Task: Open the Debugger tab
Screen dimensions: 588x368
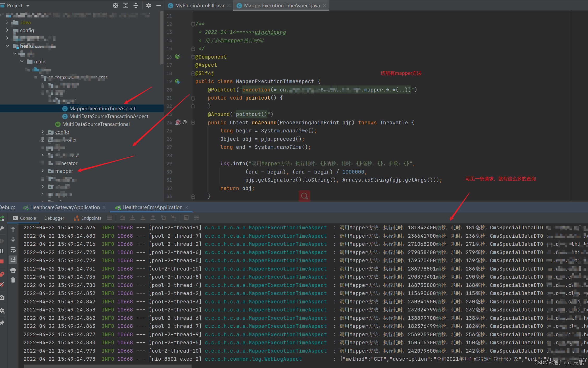Action: click(54, 218)
